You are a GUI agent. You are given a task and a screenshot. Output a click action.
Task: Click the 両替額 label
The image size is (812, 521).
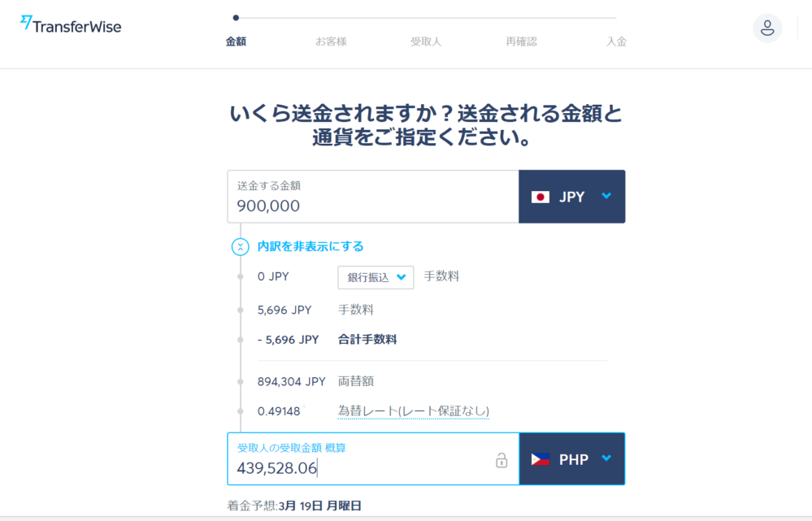pyautogui.click(x=356, y=382)
